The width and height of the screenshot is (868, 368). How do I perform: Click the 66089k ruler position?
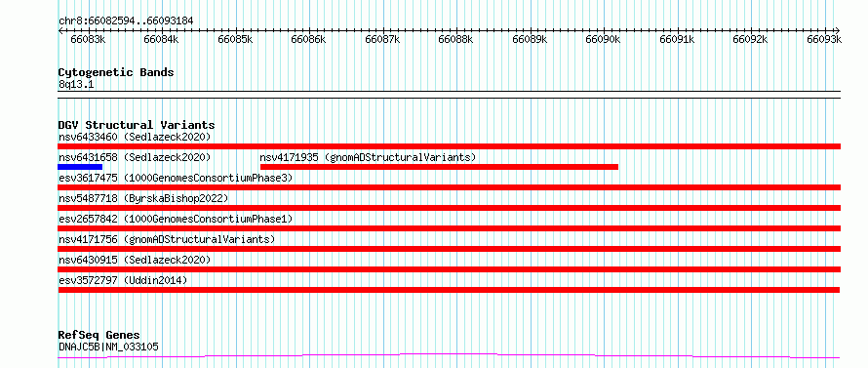(531, 39)
